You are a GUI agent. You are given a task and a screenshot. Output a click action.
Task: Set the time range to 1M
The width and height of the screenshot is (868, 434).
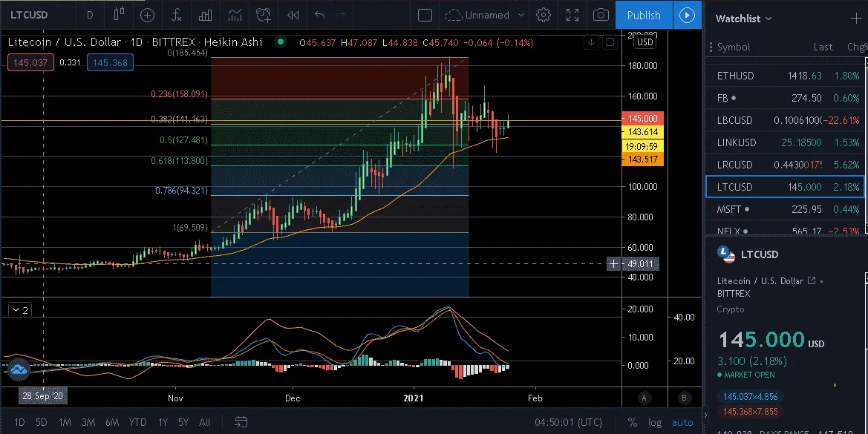point(65,422)
